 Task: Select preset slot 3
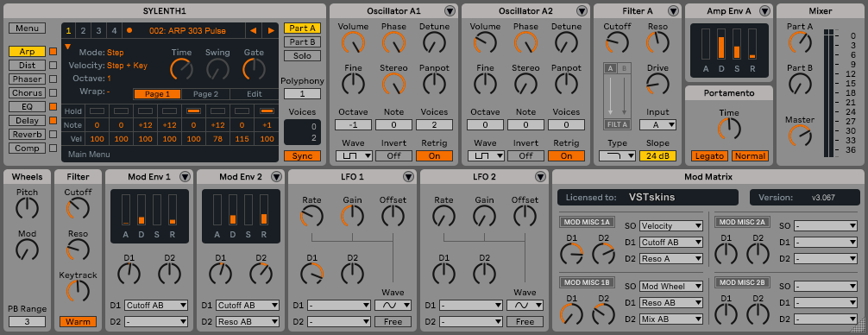98,30
